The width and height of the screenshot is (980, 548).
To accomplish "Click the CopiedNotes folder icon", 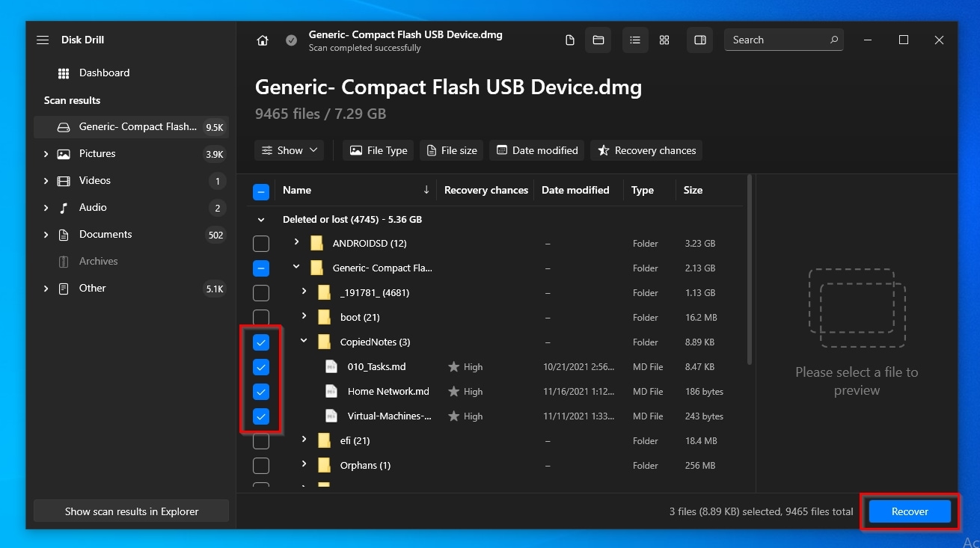I will click(324, 342).
